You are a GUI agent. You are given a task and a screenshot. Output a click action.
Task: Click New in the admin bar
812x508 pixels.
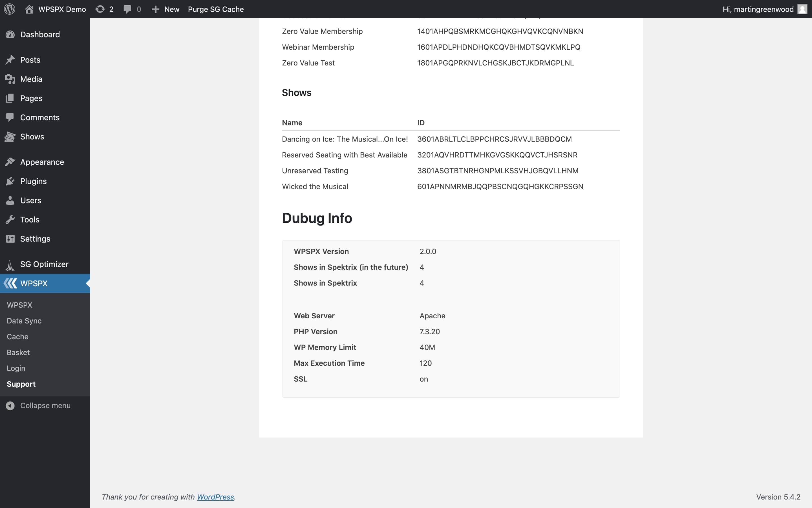[x=172, y=9]
